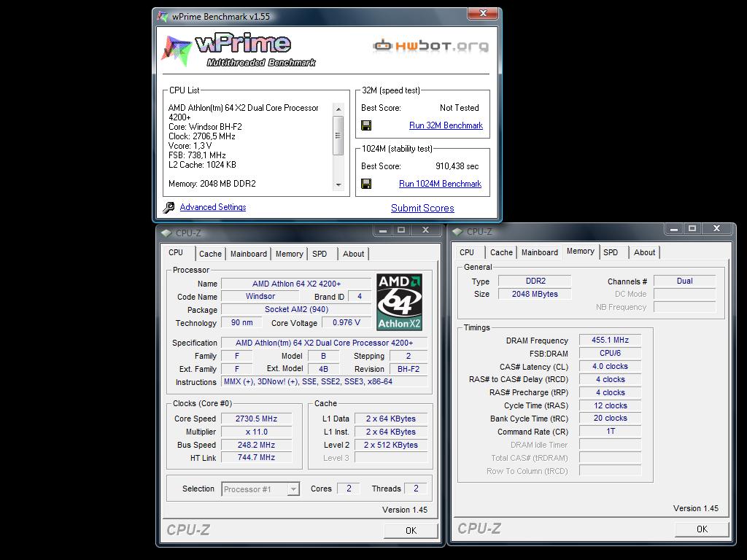Select About tab in left CPU-Z window
This screenshot has height=560, width=747.
(x=353, y=254)
